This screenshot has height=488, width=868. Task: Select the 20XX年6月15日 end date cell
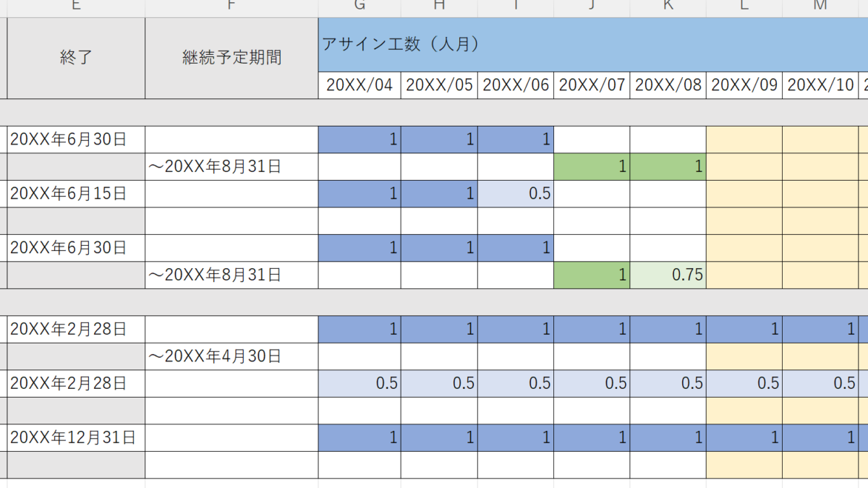click(76, 194)
